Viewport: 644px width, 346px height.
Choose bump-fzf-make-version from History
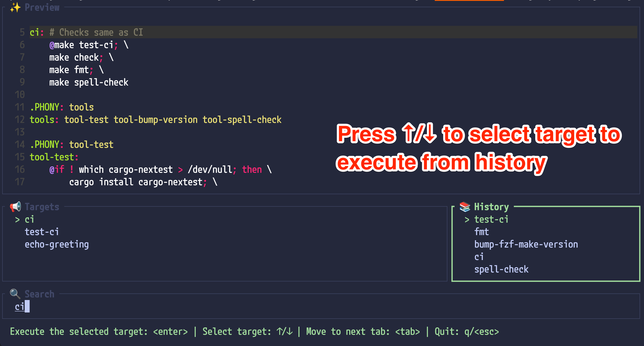526,244
